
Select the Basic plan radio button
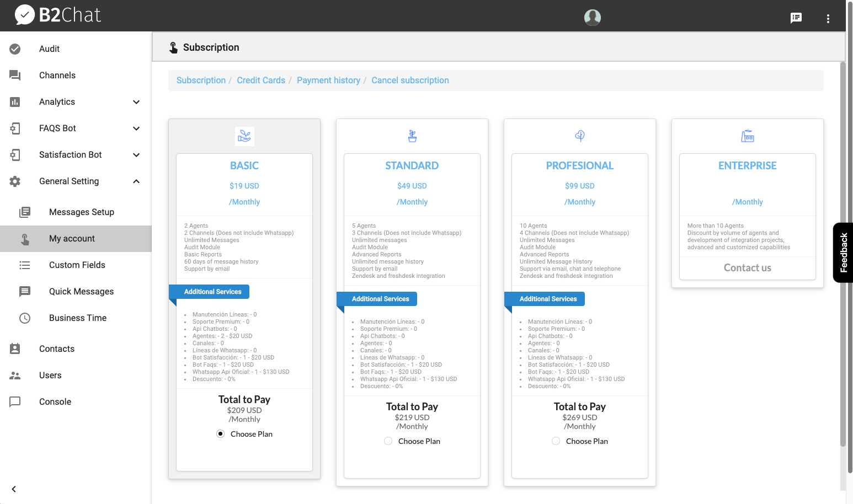click(221, 434)
